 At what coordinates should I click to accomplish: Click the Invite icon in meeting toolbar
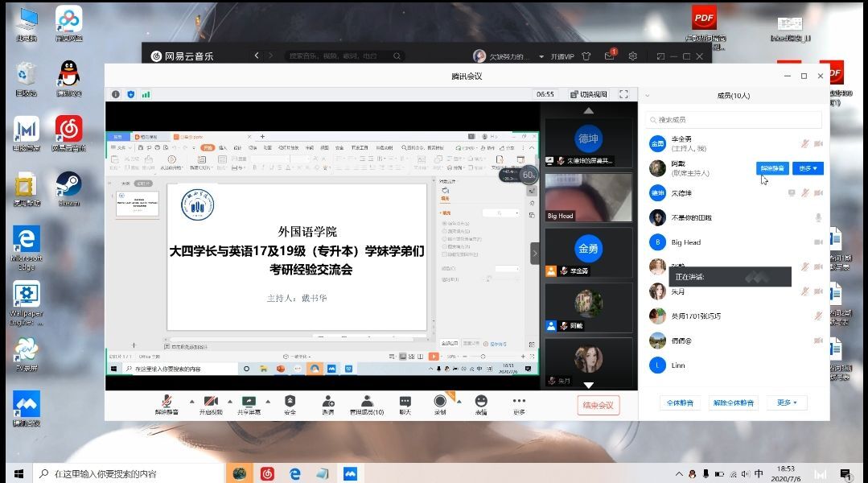point(328,401)
